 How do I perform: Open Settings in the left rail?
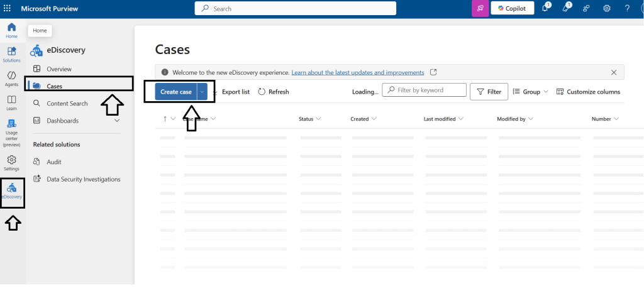pos(11,163)
